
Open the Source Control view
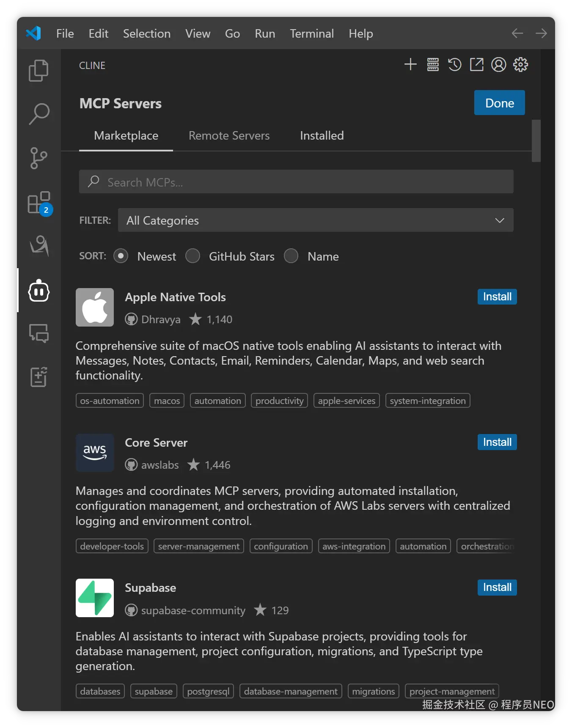click(39, 158)
